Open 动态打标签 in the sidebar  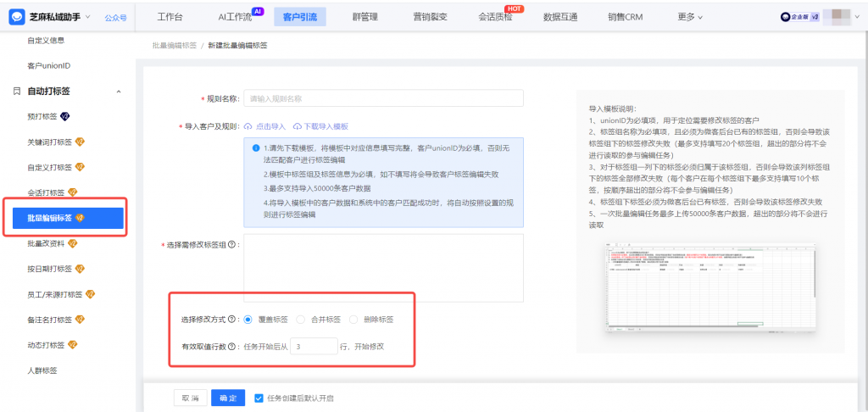[x=46, y=345]
